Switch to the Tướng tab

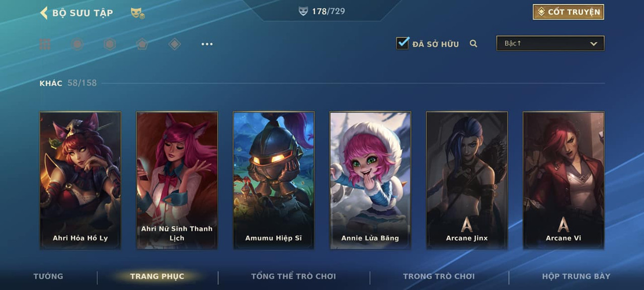click(48, 276)
